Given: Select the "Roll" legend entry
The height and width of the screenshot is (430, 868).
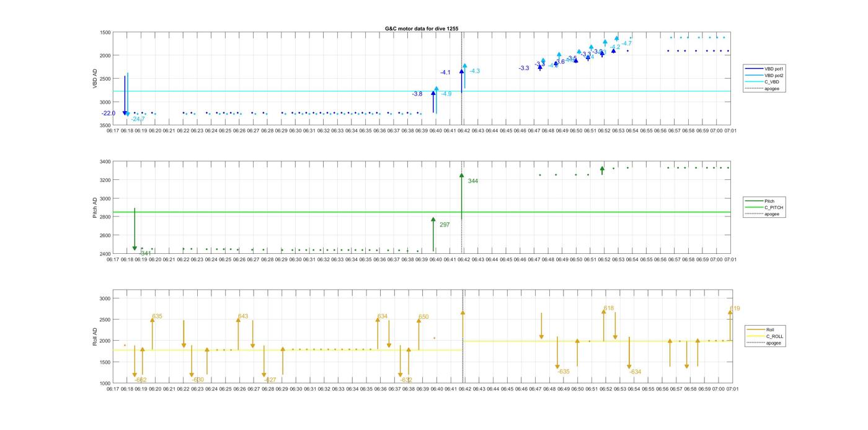Looking at the screenshot, I should tap(770, 329).
